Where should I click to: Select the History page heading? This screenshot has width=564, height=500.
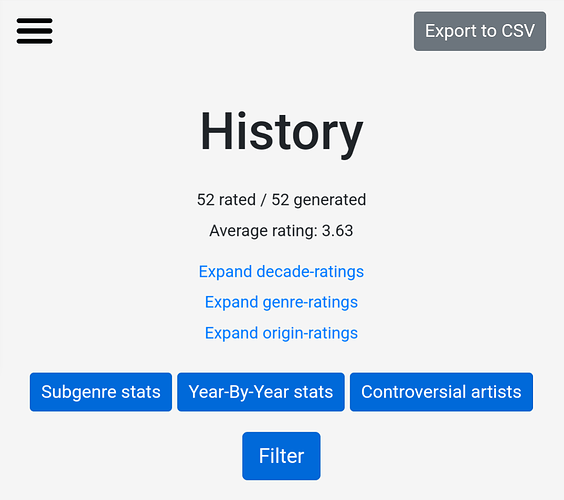pos(281,132)
